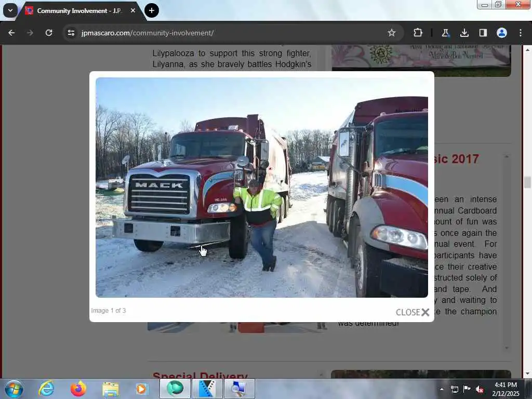Click the Lilypalooza paragraph text
This screenshot has height=399, width=532.
(x=232, y=58)
